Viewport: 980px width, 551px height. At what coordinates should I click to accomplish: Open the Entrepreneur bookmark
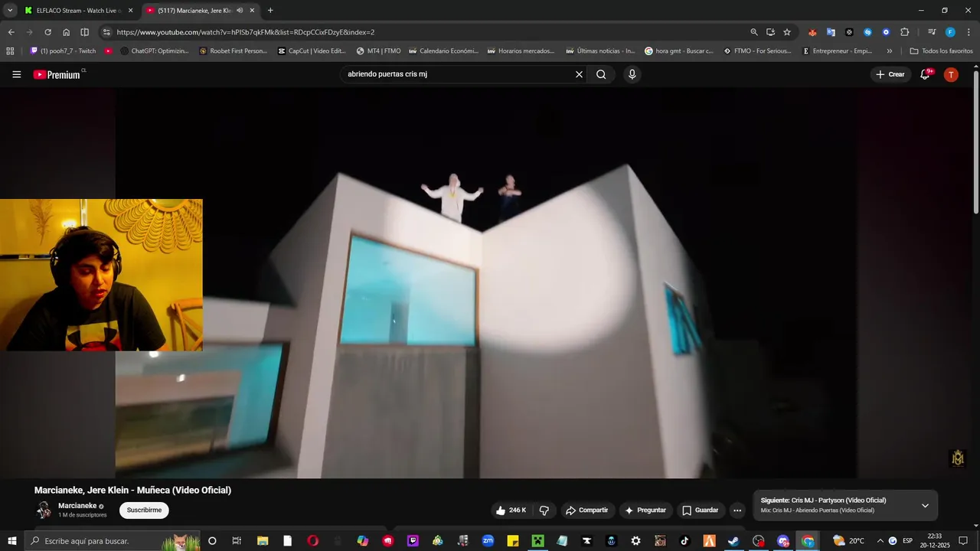click(x=837, y=51)
